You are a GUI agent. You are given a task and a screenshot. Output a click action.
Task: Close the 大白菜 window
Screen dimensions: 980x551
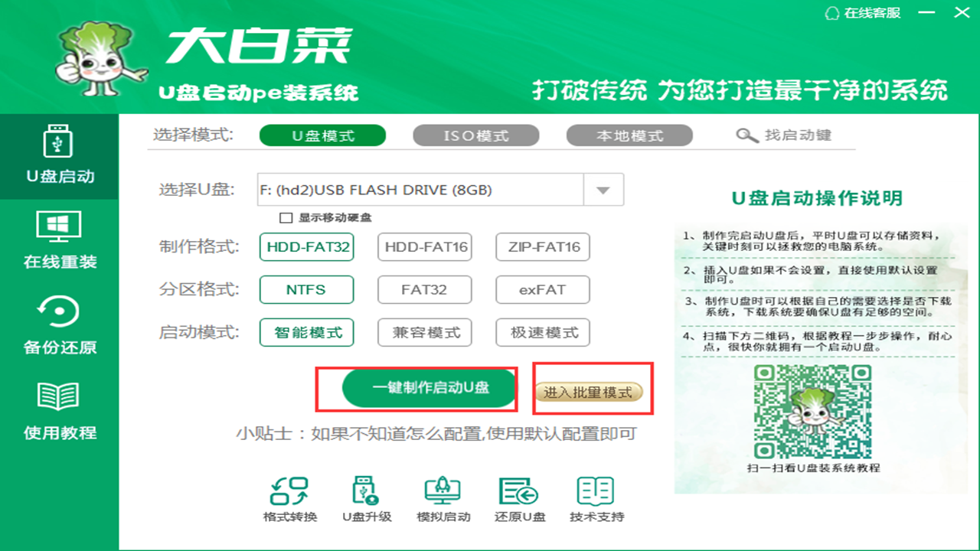(x=962, y=12)
